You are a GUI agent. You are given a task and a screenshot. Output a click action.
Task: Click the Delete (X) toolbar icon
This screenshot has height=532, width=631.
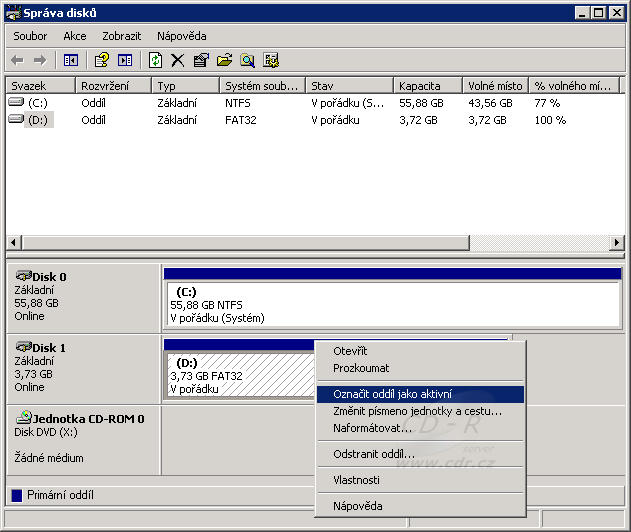click(178, 60)
